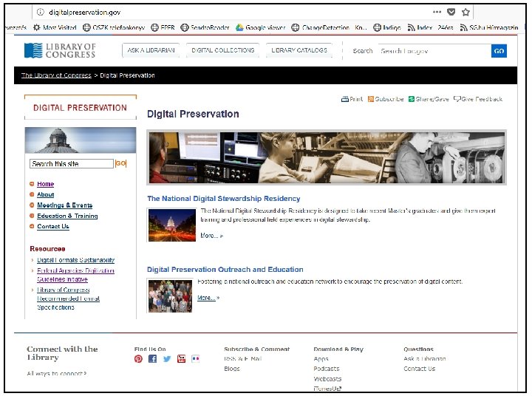This screenshot has width=532, height=399.
Task: Click the Give Feedback icon link
Action: (x=478, y=99)
